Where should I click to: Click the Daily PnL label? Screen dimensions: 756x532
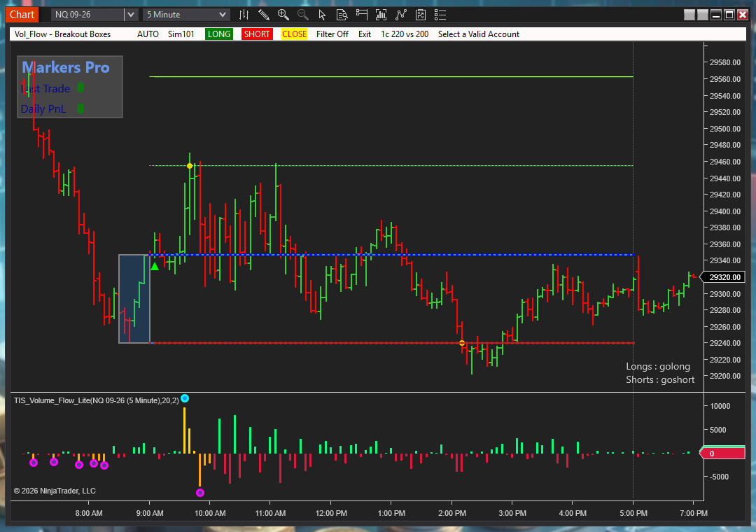pos(43,109)
